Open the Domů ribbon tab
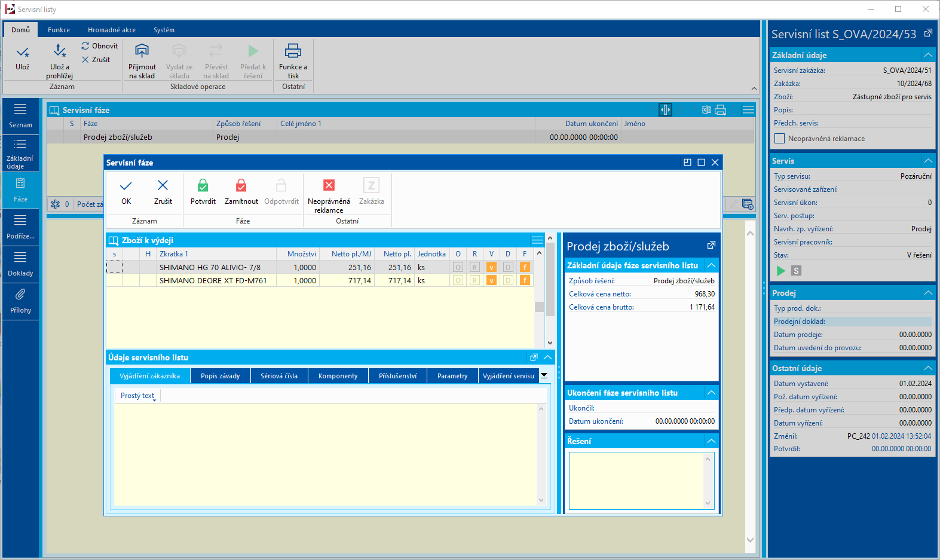This screenshot has width=940, height=560. (x=20, y=30)
